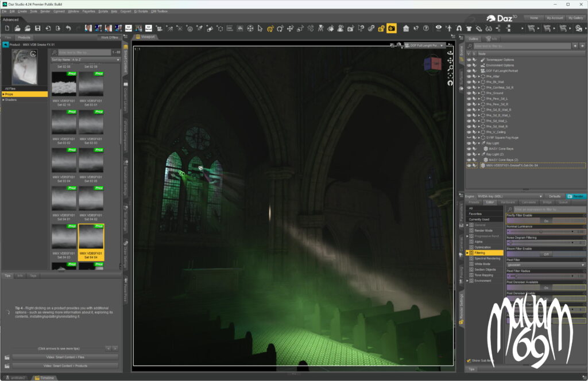Hide the Pre_Ground node
The height and width of the screenshot is (381, 588).
coord(469,94)
